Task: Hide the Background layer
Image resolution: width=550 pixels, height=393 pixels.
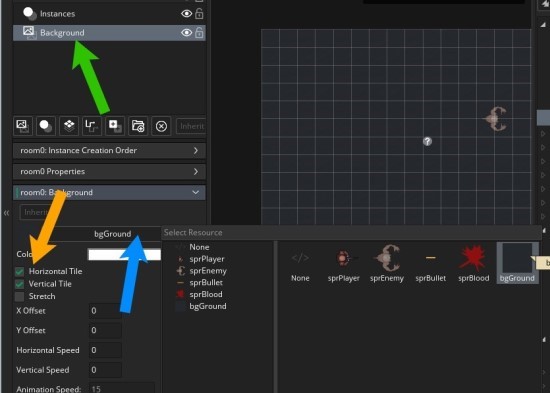Action: [186, 33]
